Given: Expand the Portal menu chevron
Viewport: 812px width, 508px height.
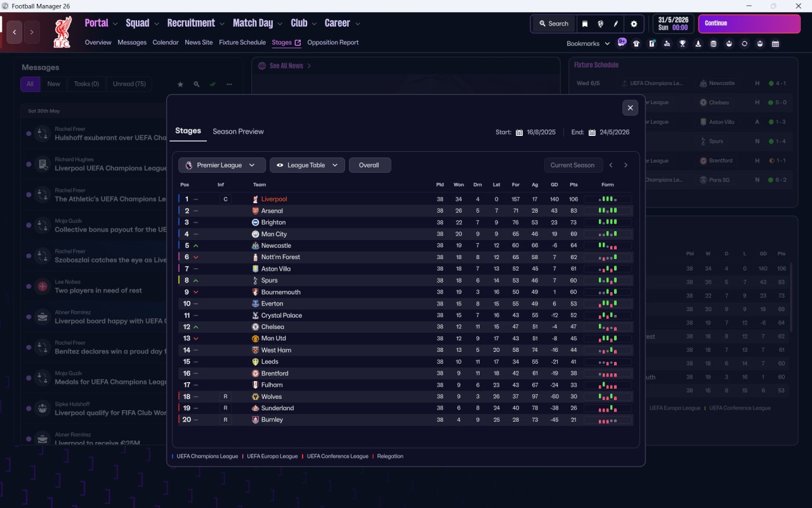Looking at the screenshot, I should (x=115, y=24).
